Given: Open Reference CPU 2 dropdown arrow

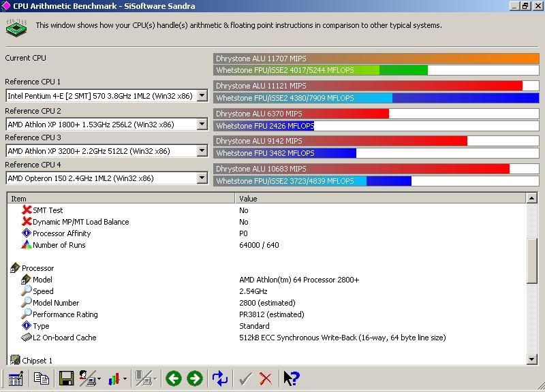Looking at the screenshot, I should (x=202, y=124).
